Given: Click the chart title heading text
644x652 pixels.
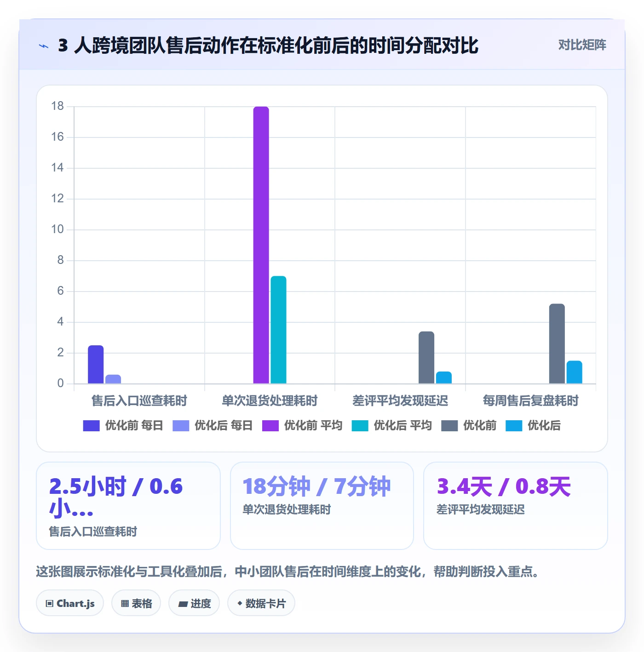Looking at the screenshot, I should pyautogui.click(x=268, y=46).
